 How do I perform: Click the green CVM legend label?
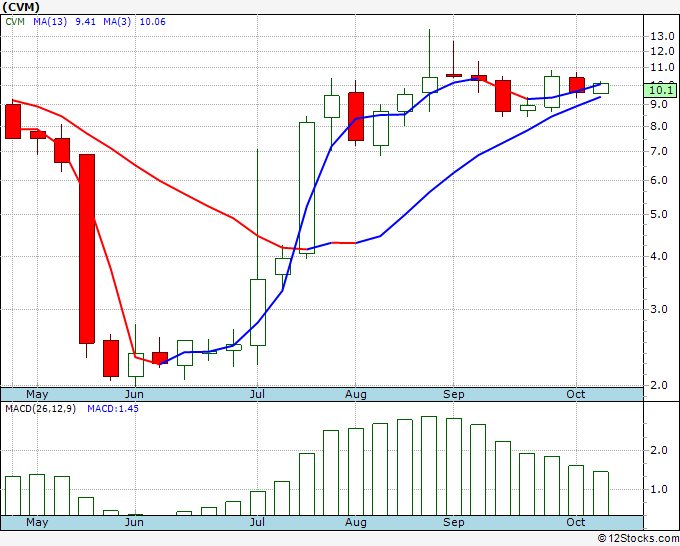coord(15,22)
